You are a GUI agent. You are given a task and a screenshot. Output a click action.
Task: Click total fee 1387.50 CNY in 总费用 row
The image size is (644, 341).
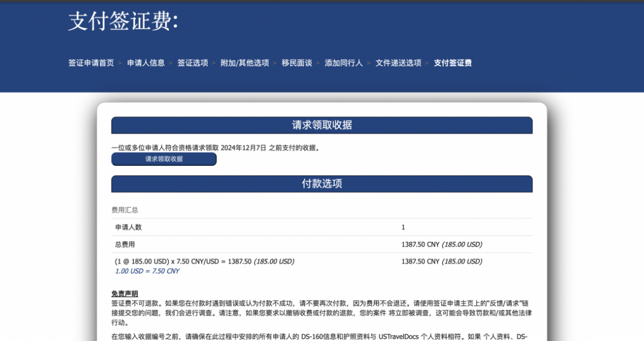pos(441,244)
